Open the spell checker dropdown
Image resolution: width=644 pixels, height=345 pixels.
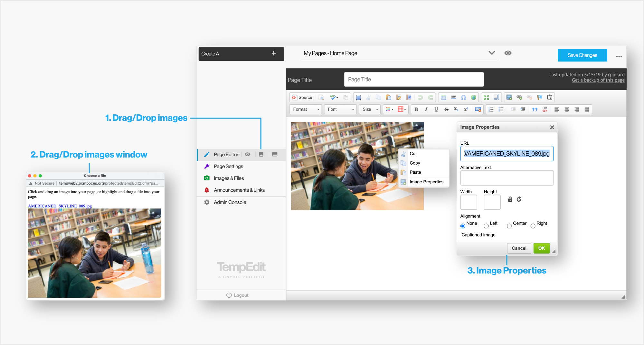[x=334, y=97]
